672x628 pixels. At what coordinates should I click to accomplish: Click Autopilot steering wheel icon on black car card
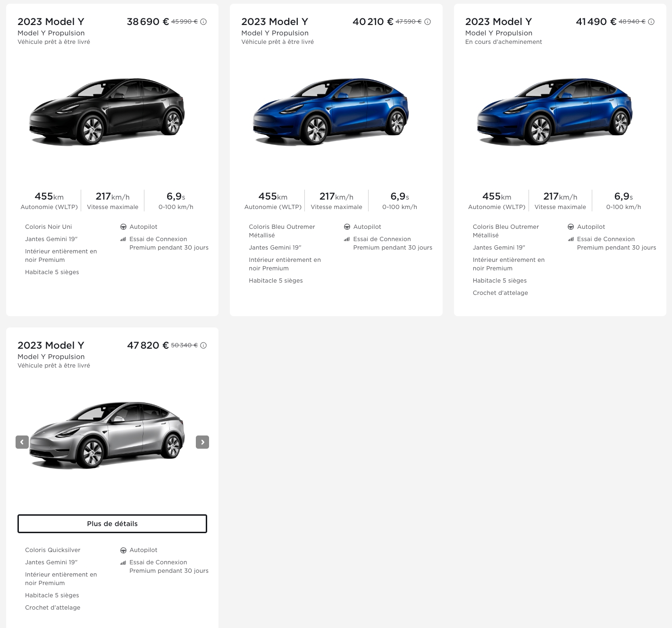[123, 227]
